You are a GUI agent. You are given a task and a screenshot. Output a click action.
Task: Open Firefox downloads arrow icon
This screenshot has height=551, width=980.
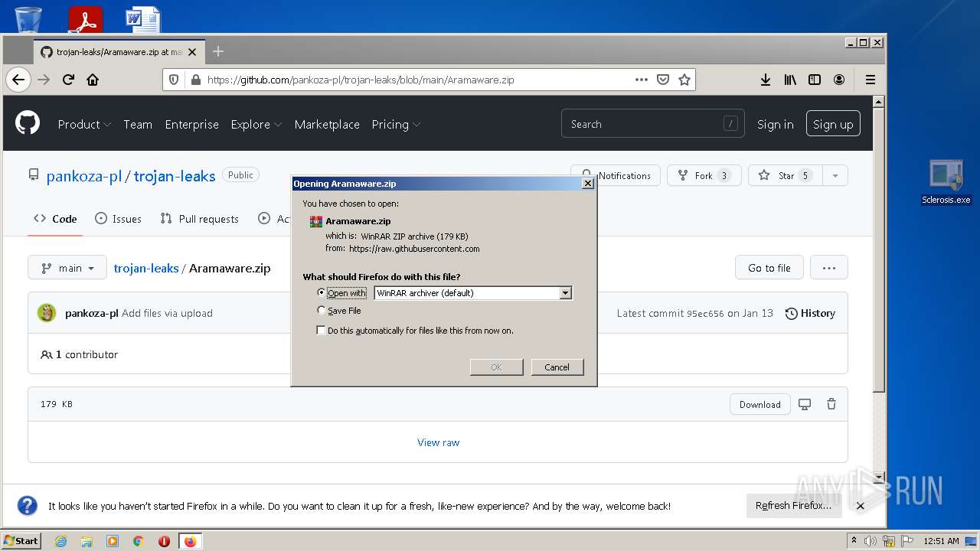[x=765, y=80]
